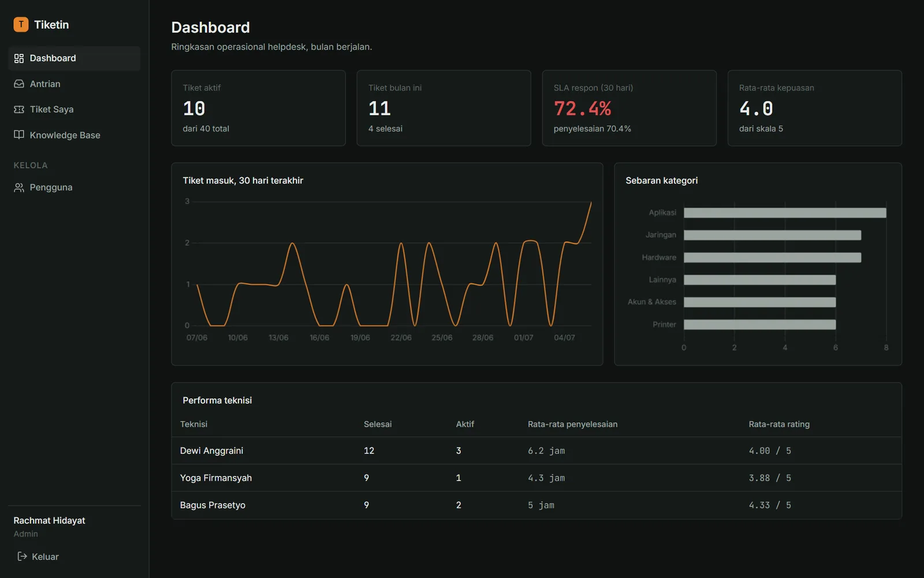Click the '4.3 jam' cell

tap(546, 478)
